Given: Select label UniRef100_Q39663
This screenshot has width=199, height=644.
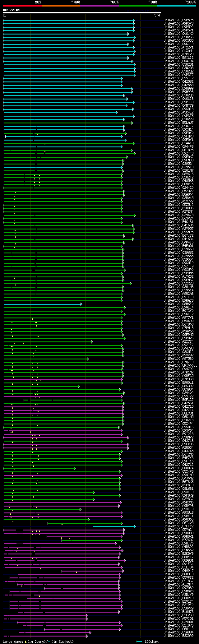Looking at the screenshot, I should click(178, 249).
